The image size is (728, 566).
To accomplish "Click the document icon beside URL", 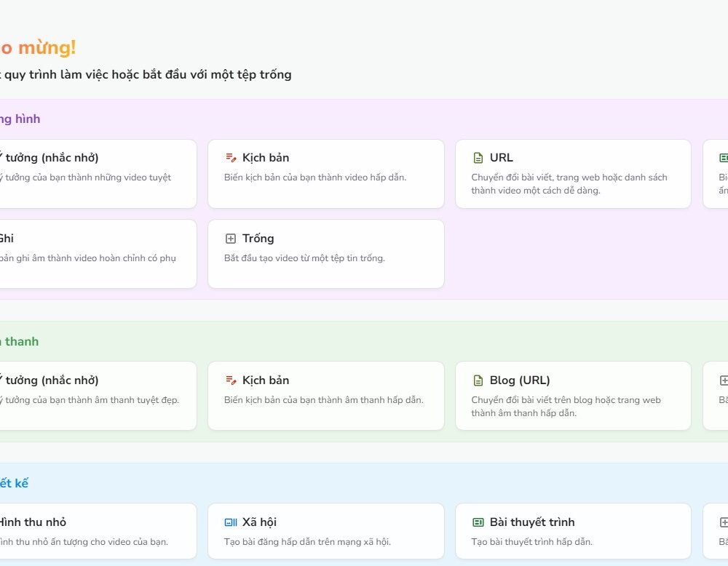I will 478,158.
